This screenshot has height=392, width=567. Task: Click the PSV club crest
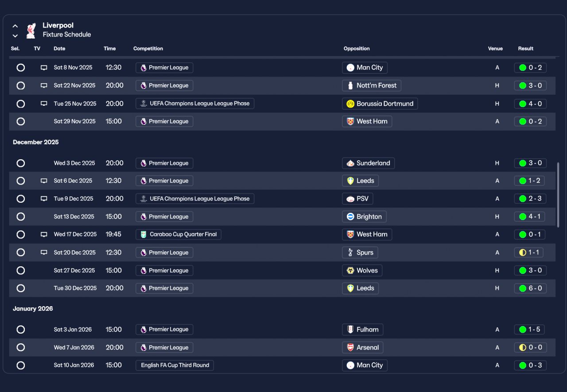click(350, 199)
